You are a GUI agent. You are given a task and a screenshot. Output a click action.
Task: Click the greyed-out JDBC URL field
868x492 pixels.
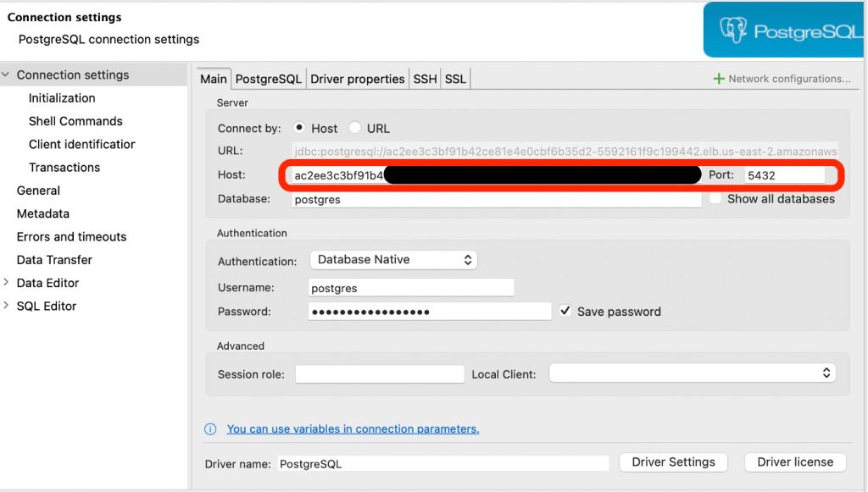(565, 151)
